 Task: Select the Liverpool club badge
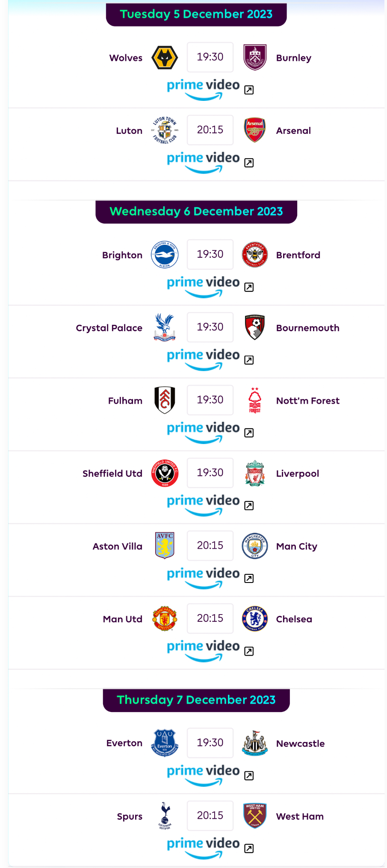(255, 473)
